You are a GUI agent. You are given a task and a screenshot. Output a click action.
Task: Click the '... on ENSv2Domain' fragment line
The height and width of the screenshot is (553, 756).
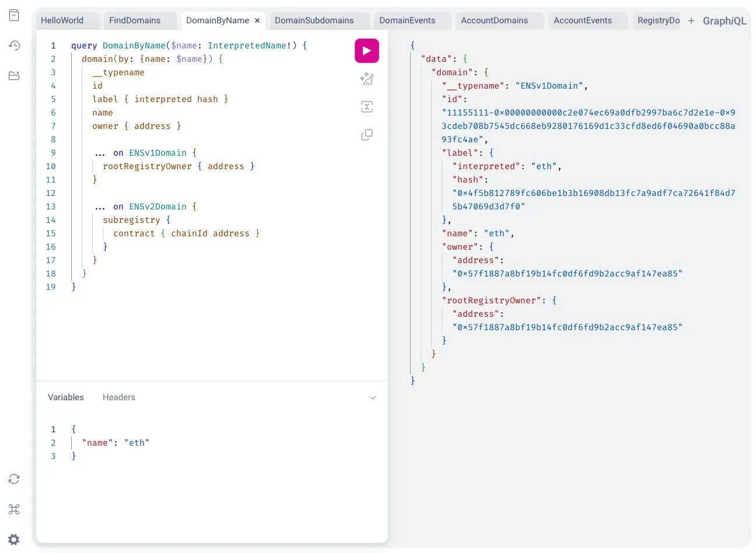point(146,206)
